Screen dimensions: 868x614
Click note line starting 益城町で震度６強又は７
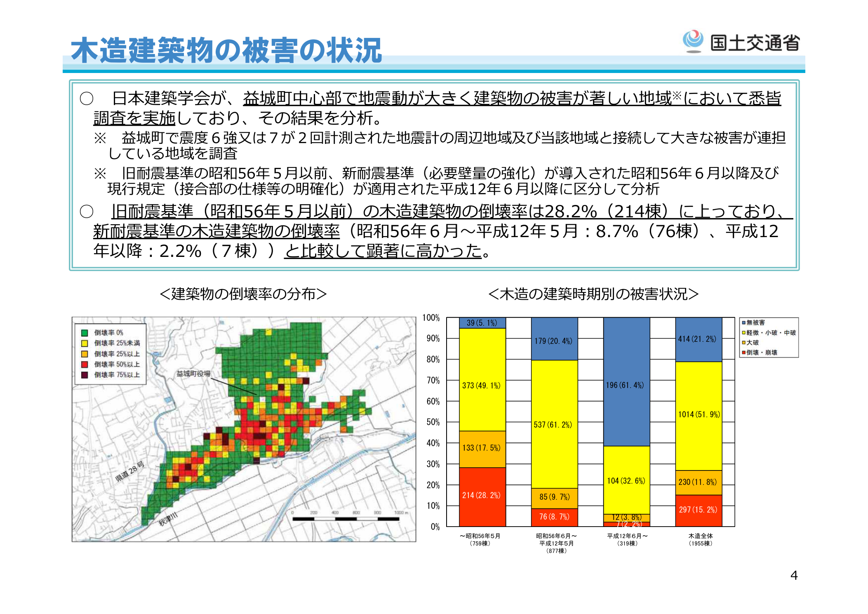[x=440, y=145]
